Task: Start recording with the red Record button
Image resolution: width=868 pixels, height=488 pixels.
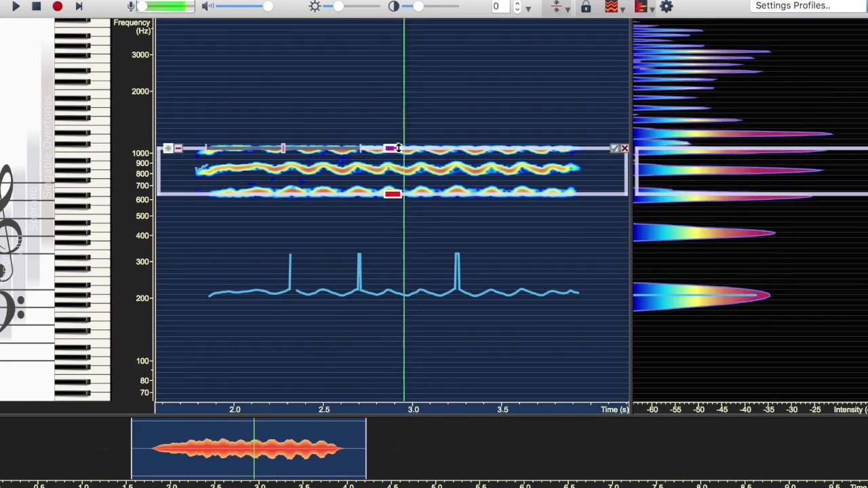Action: (58, 6)
